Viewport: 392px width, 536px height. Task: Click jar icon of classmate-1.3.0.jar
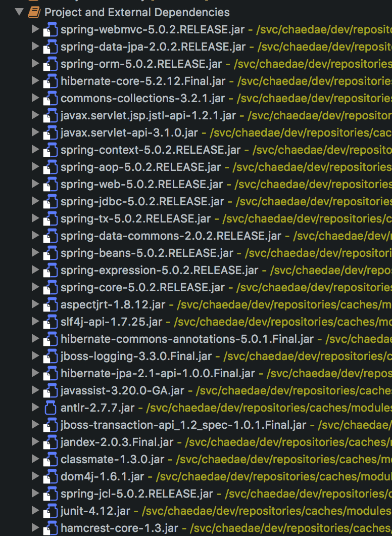pyautogui.click(x=51, y=459)
